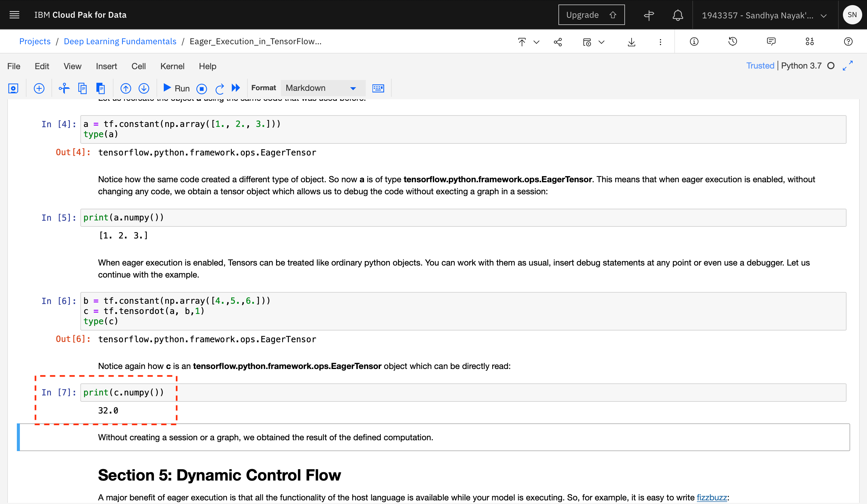Open the comments panel icon

pos(771,41)
